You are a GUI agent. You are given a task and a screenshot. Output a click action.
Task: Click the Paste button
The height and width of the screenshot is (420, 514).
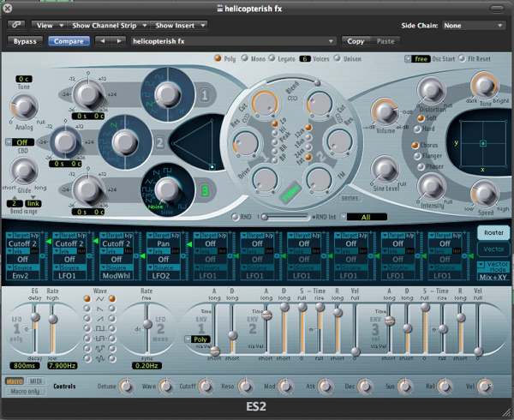click(x=385, y=41)
